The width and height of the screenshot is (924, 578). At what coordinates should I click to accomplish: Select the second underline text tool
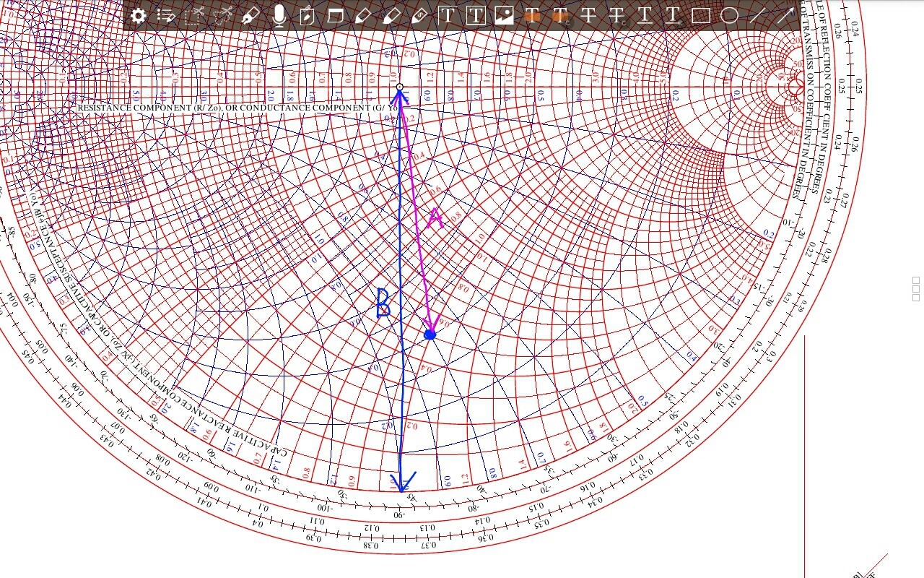(x=673, y=15)
